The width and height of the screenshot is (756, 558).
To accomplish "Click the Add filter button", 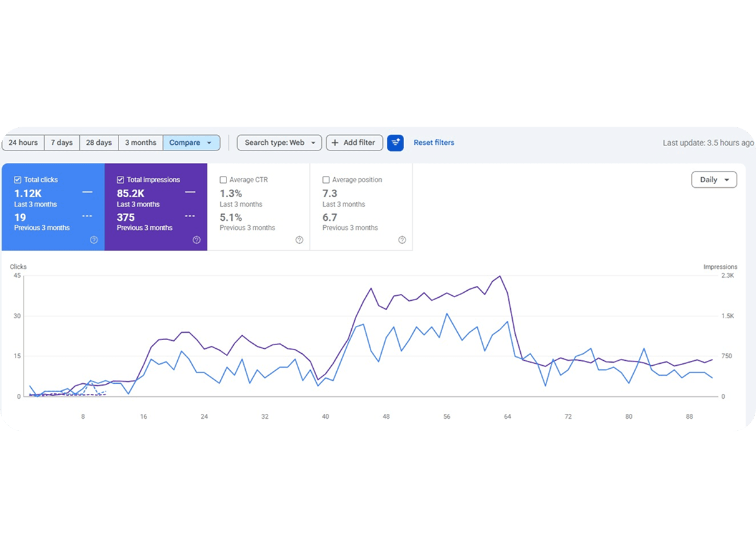I will [354, 143].
